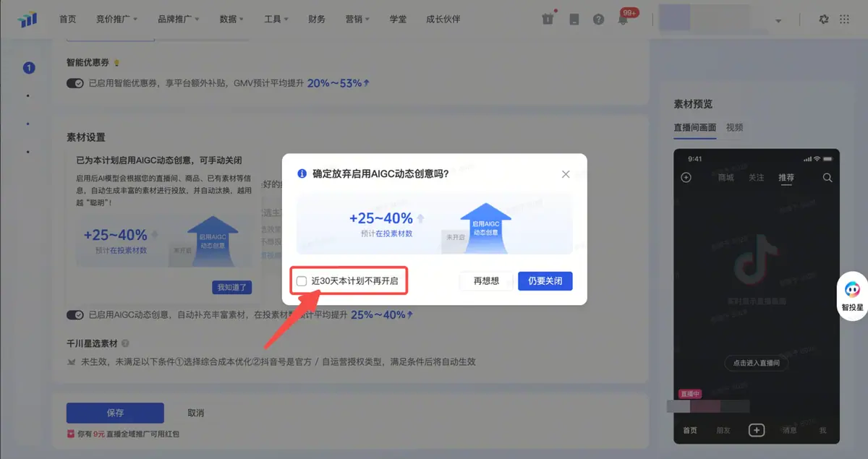Expand the 竞价推广 dropdown menu
The height and width of the screenshot is (459, 868).
pos(116,20)
